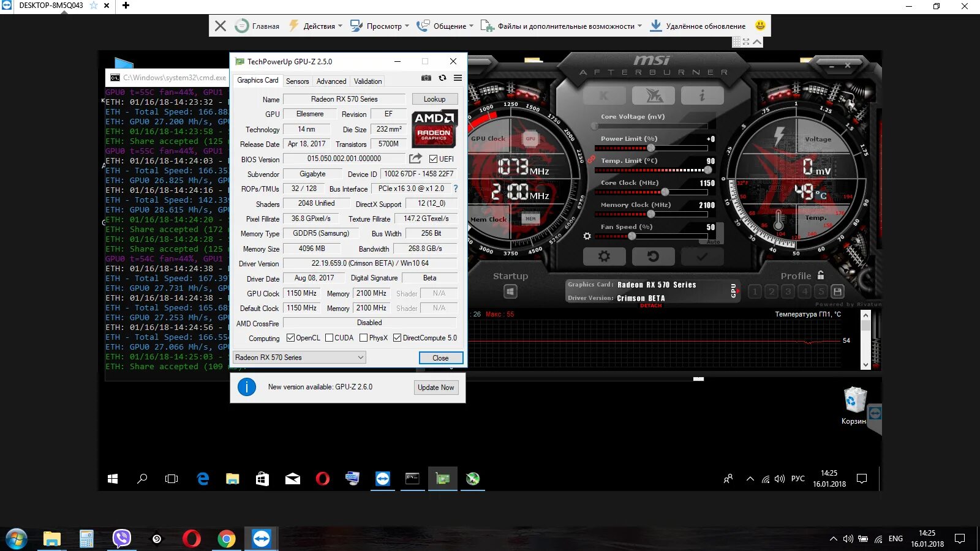Click the Fan Speed slider handle
The image size is (980, 551).
click(631, 236)
